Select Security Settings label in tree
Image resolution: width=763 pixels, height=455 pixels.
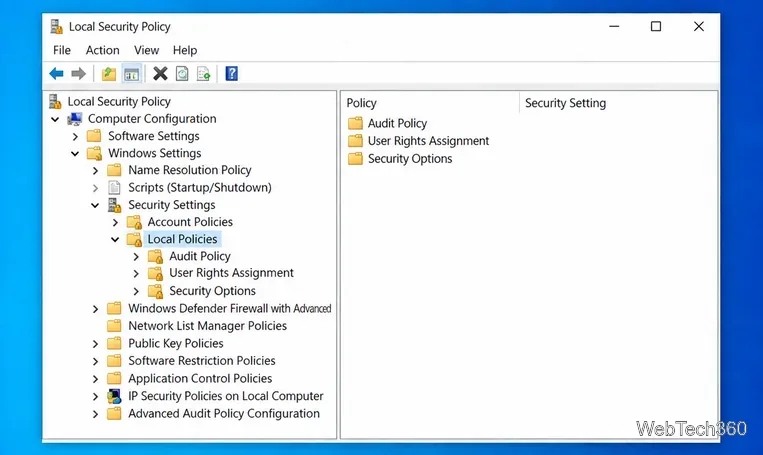[x=172, y=205]
